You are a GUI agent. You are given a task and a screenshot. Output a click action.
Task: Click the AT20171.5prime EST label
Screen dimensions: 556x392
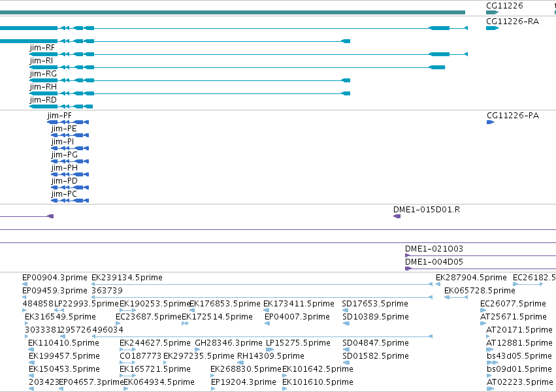519,331
